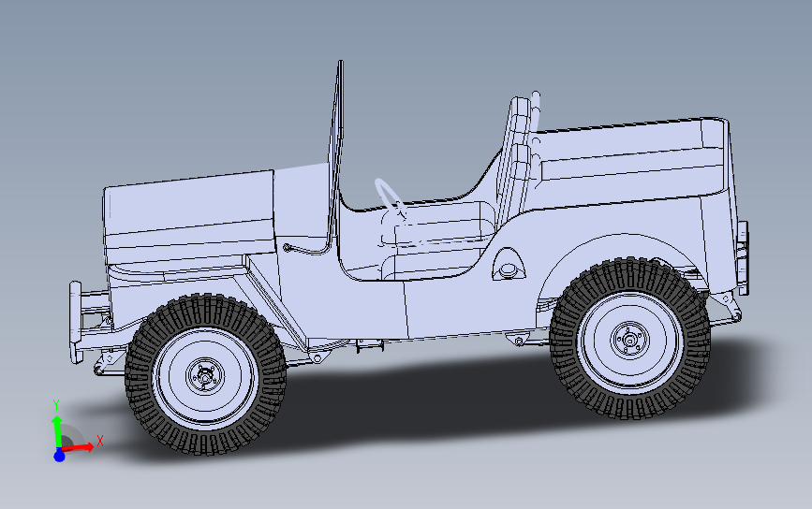Select the step bracket under the door sill

370,345
